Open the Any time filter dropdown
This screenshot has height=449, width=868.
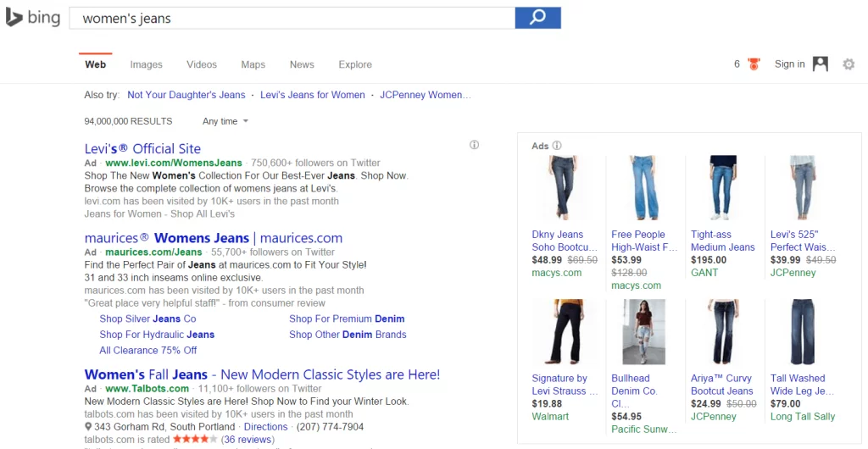click(225, 121)
